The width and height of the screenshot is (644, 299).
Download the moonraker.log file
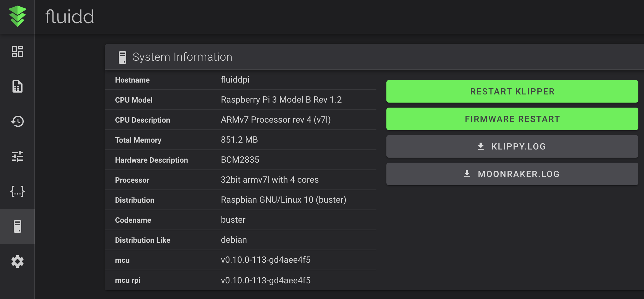[512, 174]
